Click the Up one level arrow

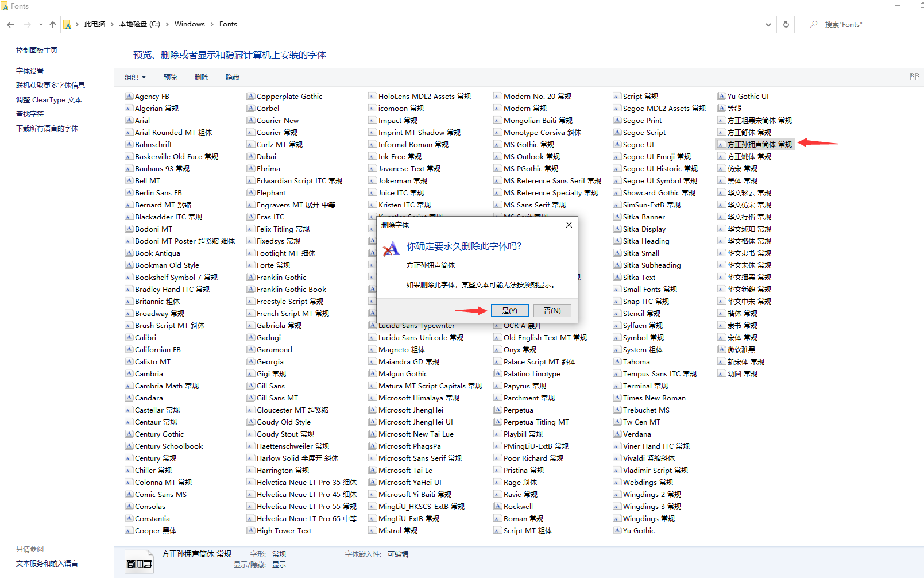(53, 25)
